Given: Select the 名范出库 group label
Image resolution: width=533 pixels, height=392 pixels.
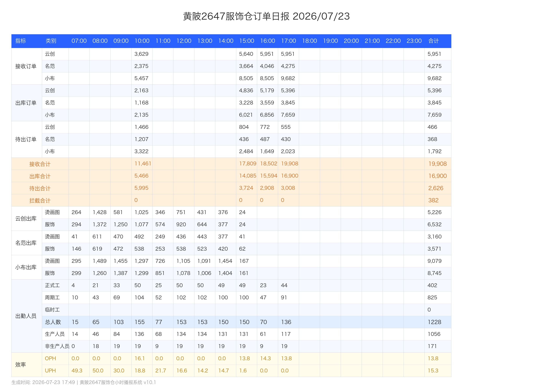Looking at the screenshot, I should 26,243.
